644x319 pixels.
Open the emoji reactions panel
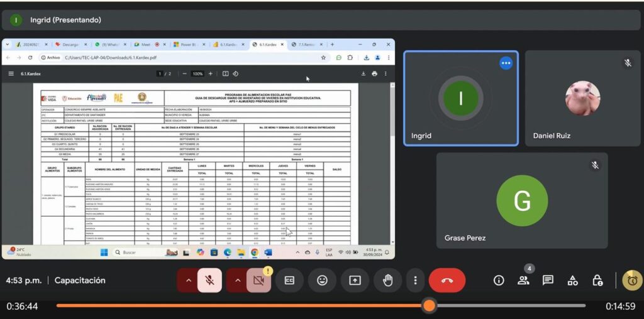(322, 281)
